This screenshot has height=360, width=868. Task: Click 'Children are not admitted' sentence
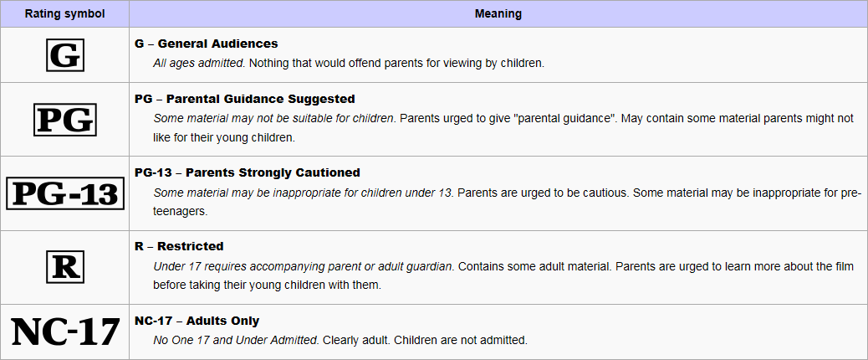(x=461, y=340)
